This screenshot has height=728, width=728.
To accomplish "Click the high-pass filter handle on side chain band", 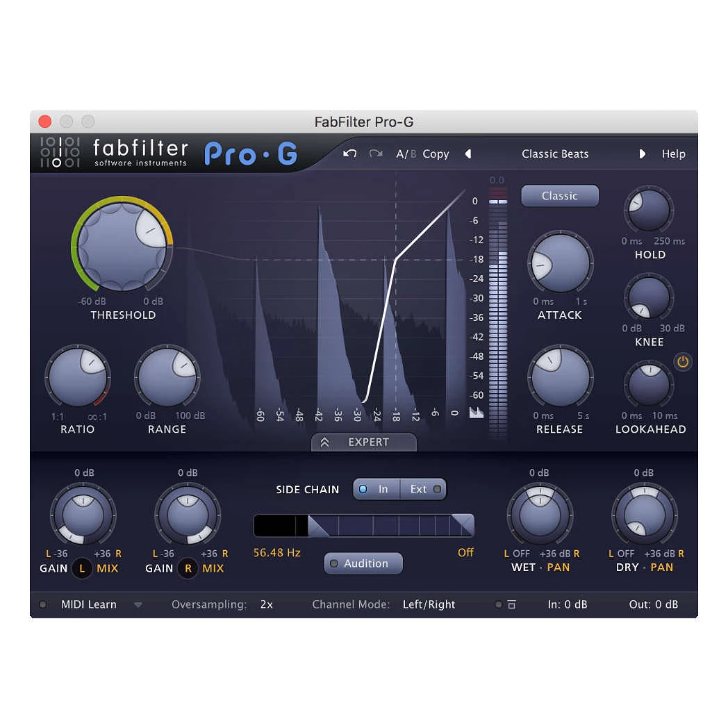I will (x=318, y=526).
